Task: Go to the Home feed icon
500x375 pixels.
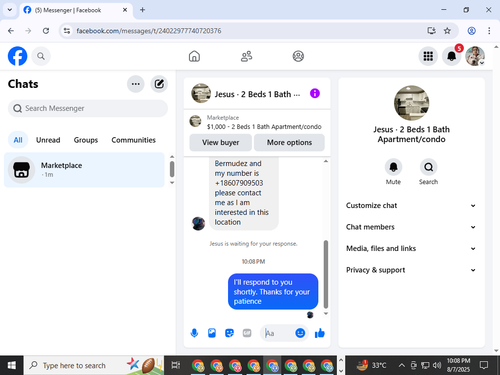Action: (194, 56)
